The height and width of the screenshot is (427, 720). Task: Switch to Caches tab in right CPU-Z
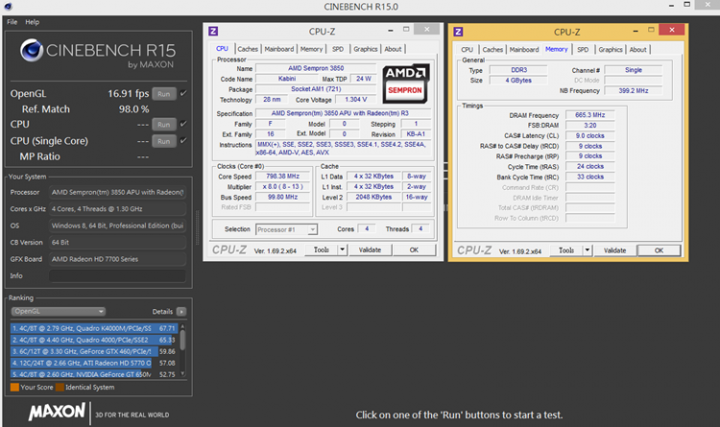tap(493, 49)
